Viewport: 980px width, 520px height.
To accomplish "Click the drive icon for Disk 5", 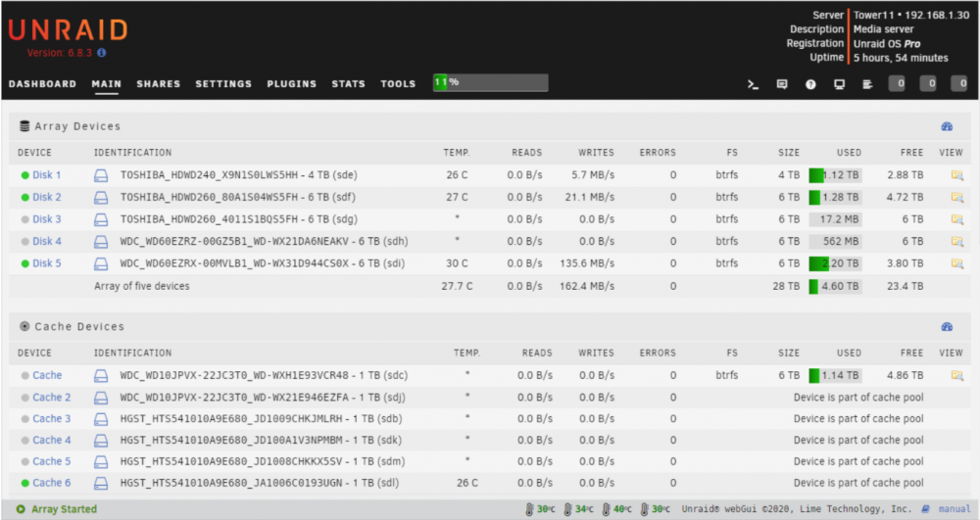I will (101, 264).
